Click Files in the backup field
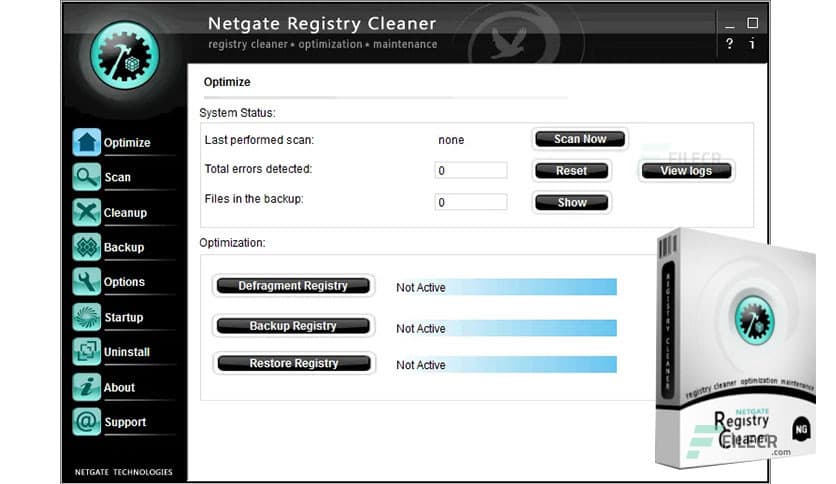 [x=471, y=202]
